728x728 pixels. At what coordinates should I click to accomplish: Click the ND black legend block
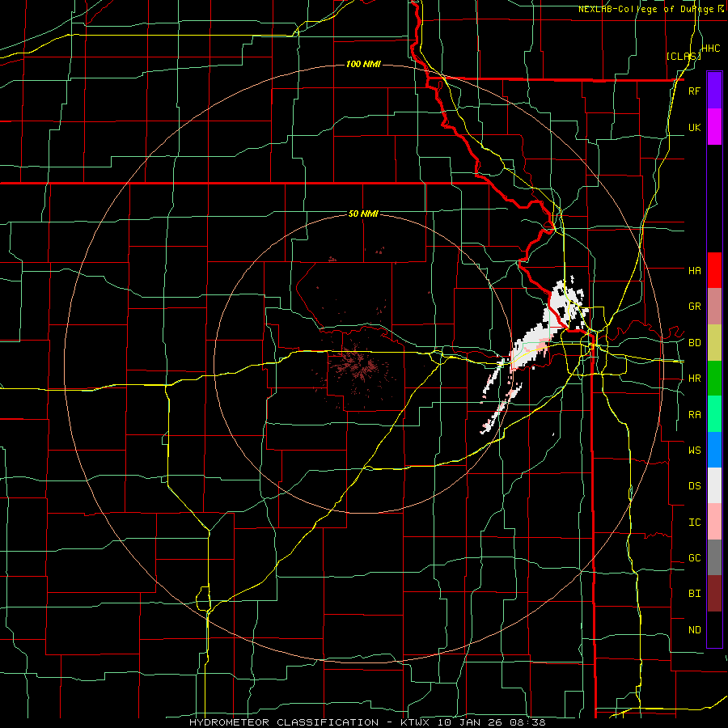[x=714, y=629]
